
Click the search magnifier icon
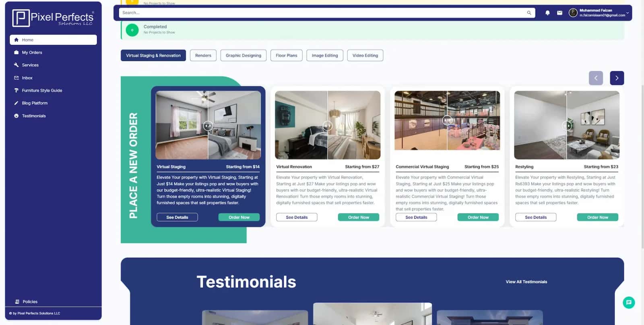529,13
